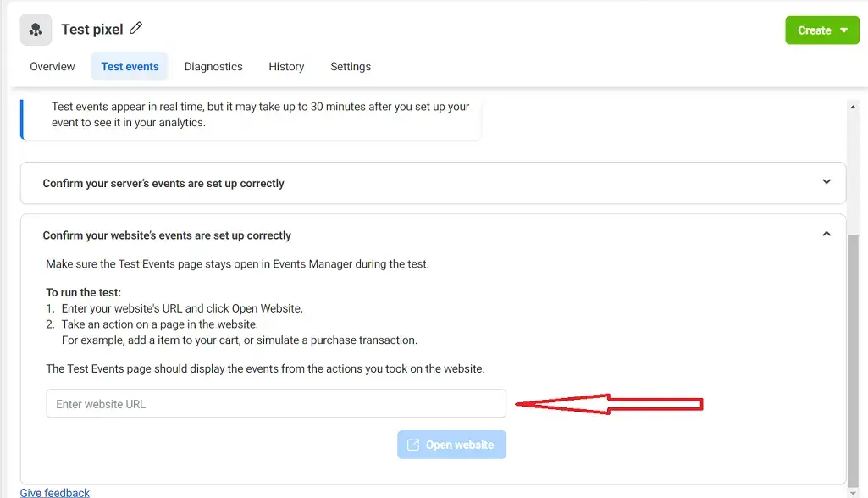Open the Settings tab
The height and width of the screenshot is (498, 868).
pos(351,66)
